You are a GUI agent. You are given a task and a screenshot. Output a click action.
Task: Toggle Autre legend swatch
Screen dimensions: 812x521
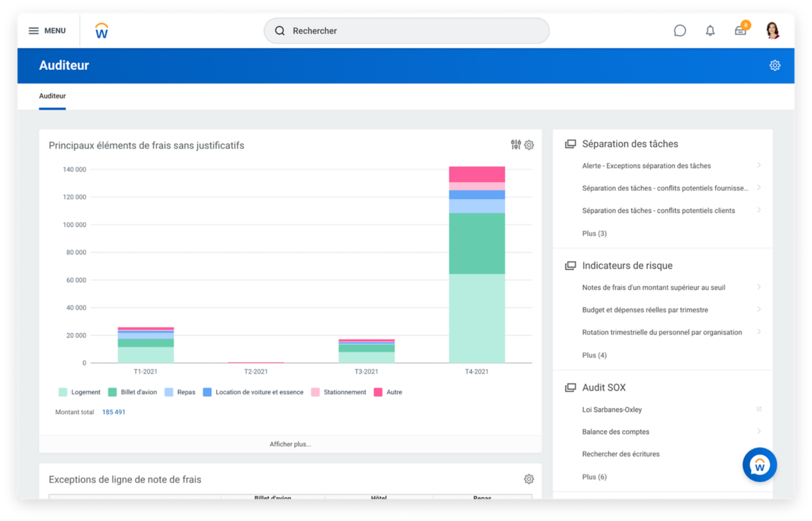[x=378, y=392]
